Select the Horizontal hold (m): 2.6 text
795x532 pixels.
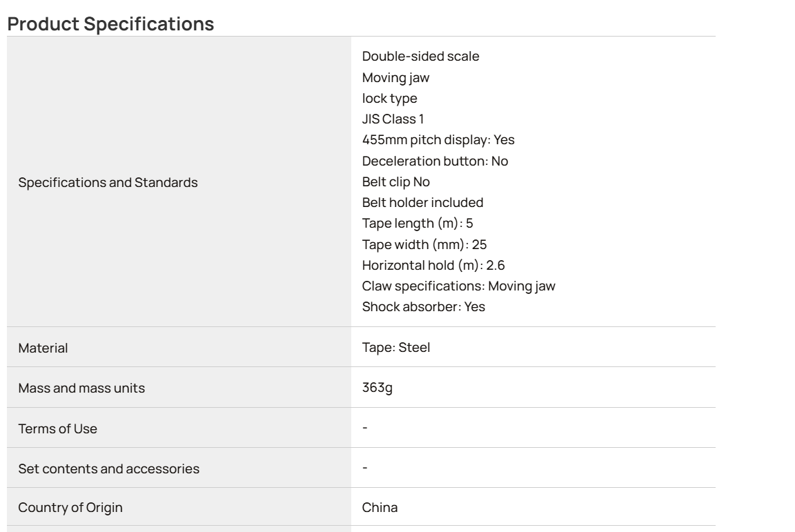click(433, 266)
